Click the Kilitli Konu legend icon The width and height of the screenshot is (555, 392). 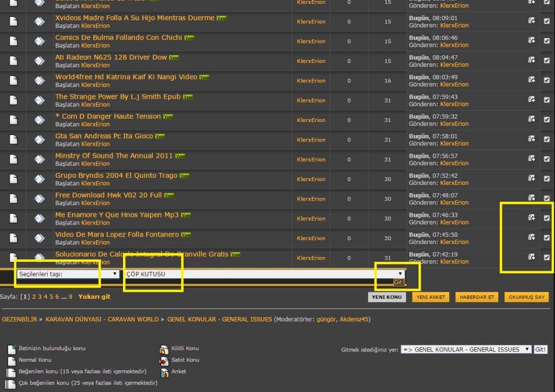(x=164, y=349)
